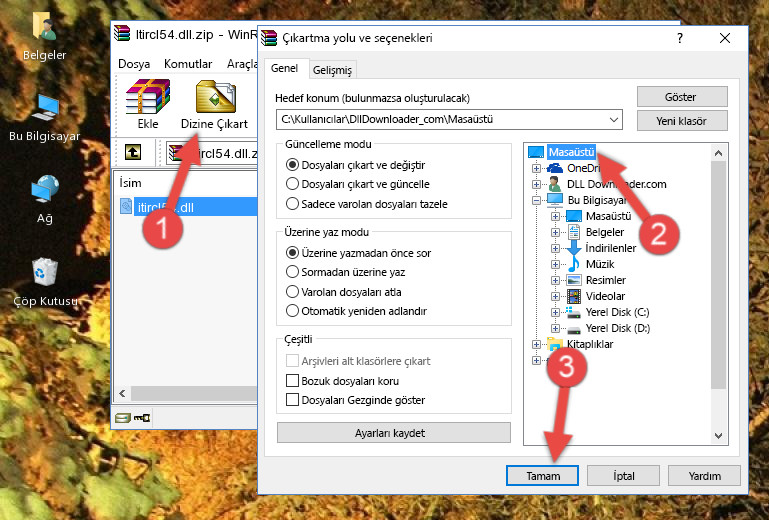Select Otomatik yeniden adlandır option
This screenshot has width=769, height=520.
(x=356, y=311)
